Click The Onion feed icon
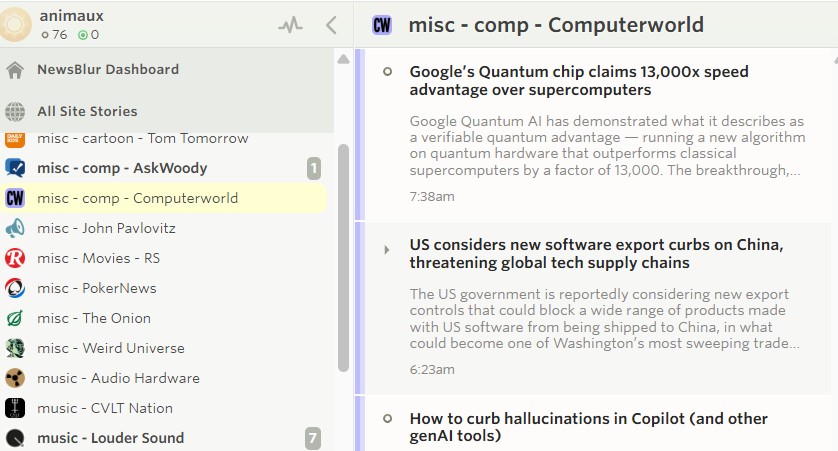This screenshot has width=838, height=451. [x=15, y=318]
